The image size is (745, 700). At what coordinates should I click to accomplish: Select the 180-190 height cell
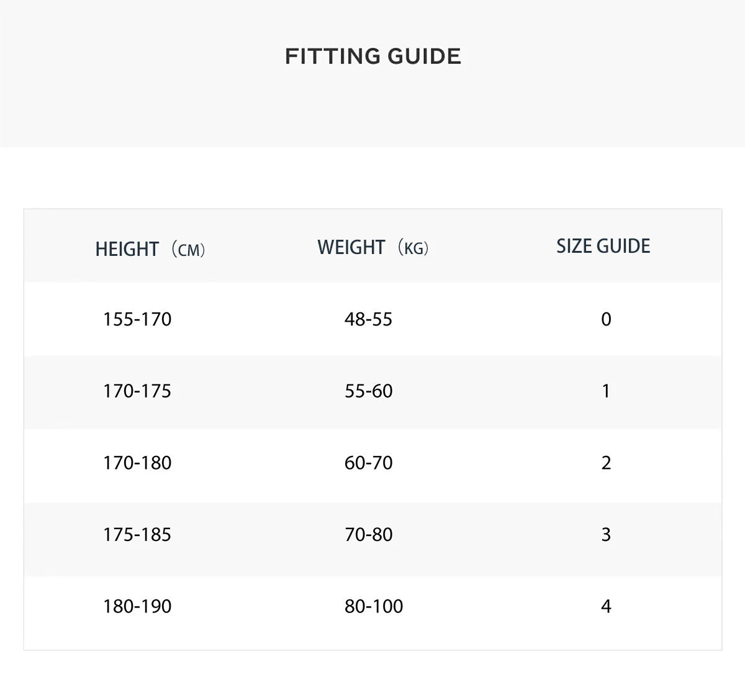[137, 606]
